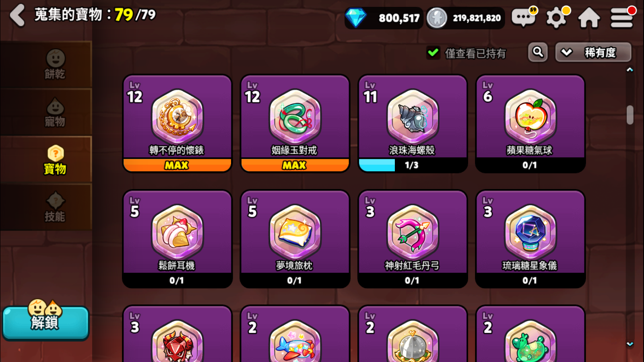This screenshot has height=362, width=644.
Task: Select the 轉不停的懷錶 treasure card
Action: coord(177,123)
